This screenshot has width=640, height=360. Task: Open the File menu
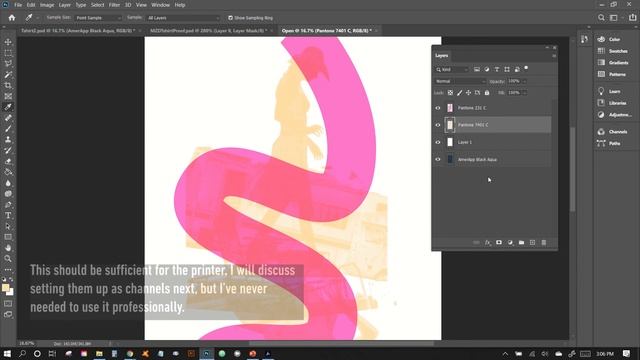click(x=18, y=5)
